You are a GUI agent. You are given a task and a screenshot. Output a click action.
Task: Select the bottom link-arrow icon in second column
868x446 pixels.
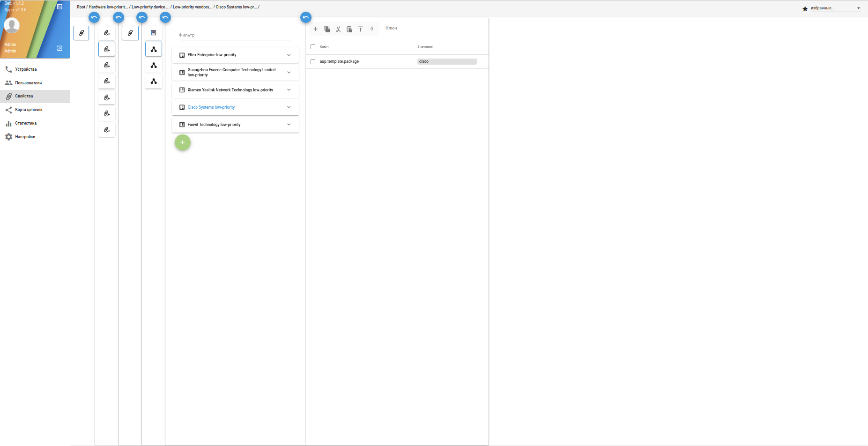tap(107, 130)
